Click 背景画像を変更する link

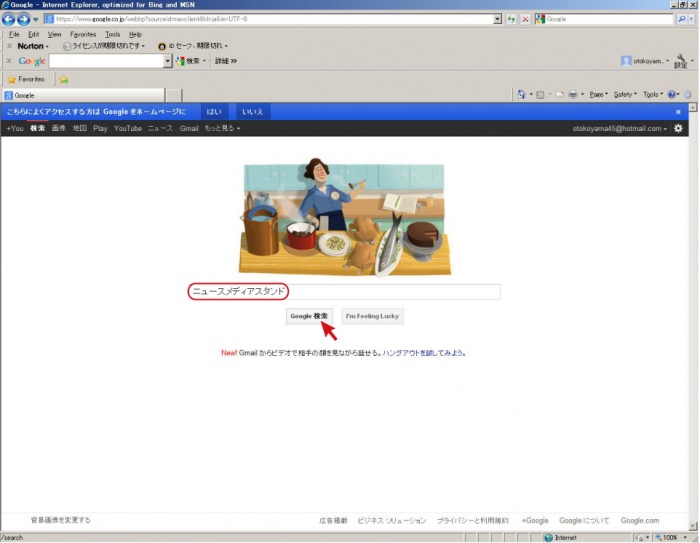pyautogui.click(x=60, y=520)
